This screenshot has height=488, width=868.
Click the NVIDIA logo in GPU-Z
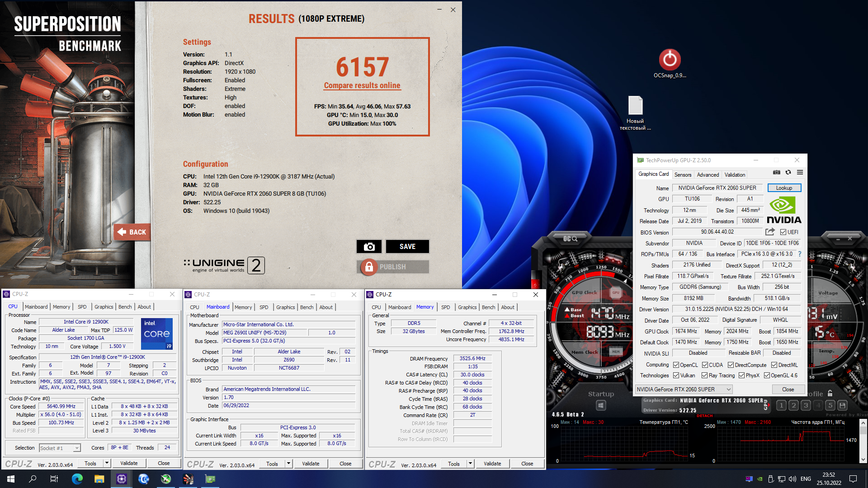[x=784, y=211]
